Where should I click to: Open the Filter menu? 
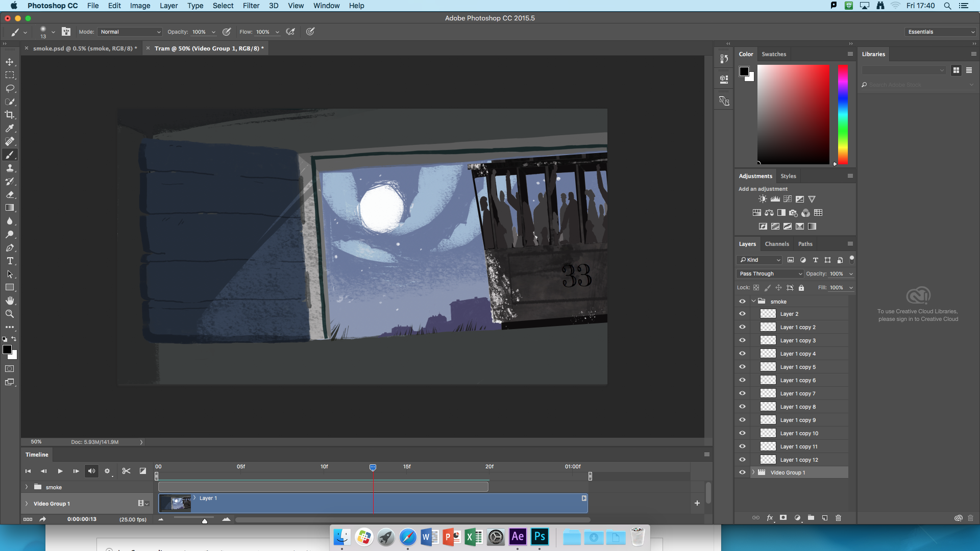(x=251, y=6)
